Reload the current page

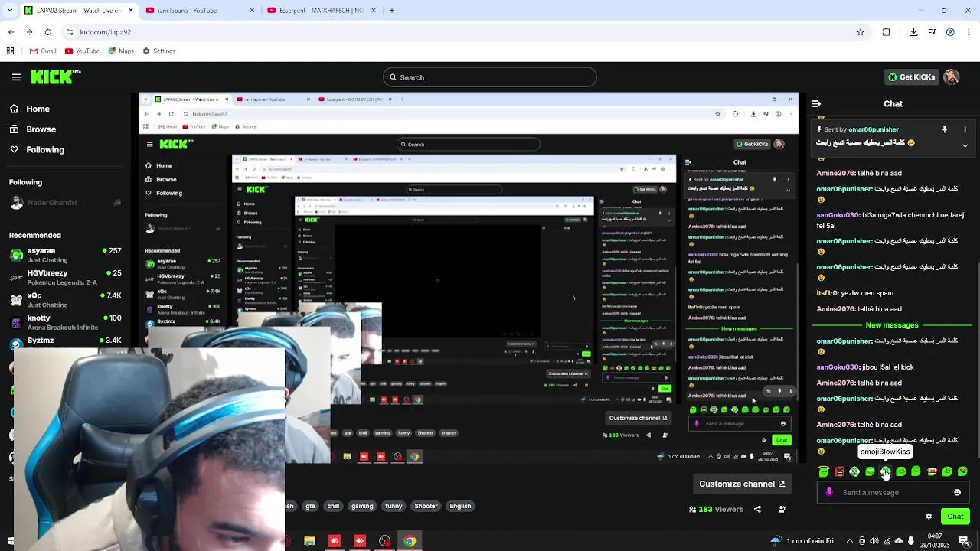click(x=47, y=32)
